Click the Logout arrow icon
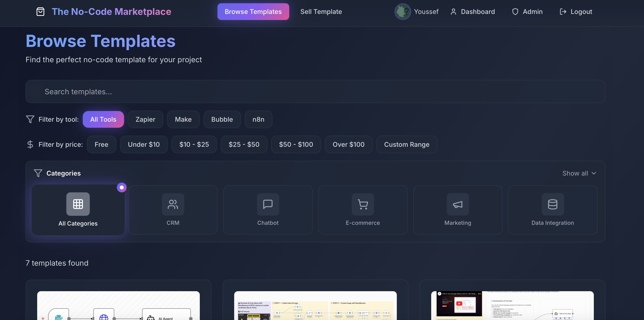This screenshot has height=320, width=644. point(563,11)
